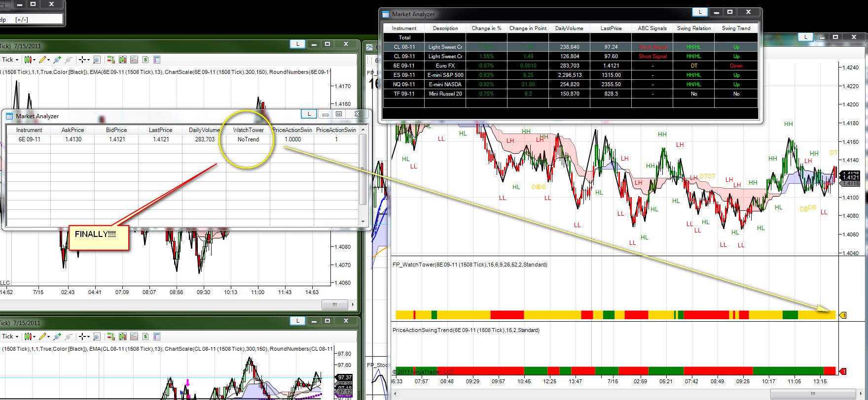868x400 pixels.
Task: Click the L link button on 6E chart
Action: coord(297,44)
